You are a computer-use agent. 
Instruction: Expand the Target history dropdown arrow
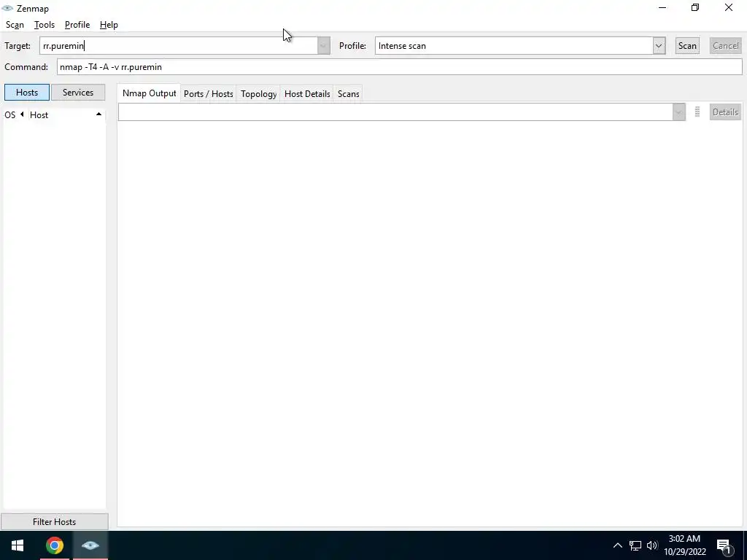323,46
